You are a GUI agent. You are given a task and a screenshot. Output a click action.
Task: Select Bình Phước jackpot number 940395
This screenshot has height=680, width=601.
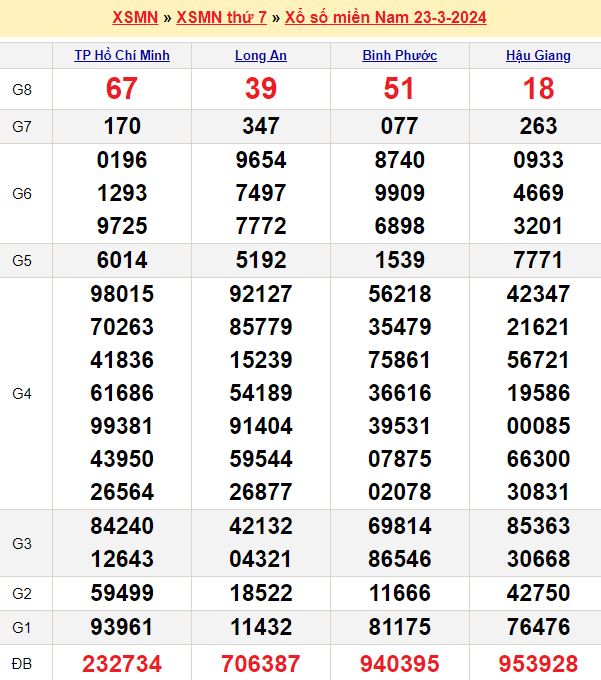click(x=399, y=663)
